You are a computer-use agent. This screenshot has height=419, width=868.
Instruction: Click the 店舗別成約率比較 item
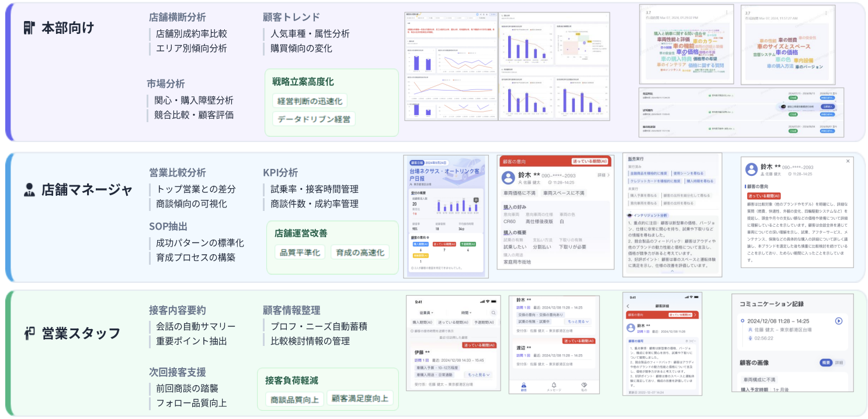[192, 34]
